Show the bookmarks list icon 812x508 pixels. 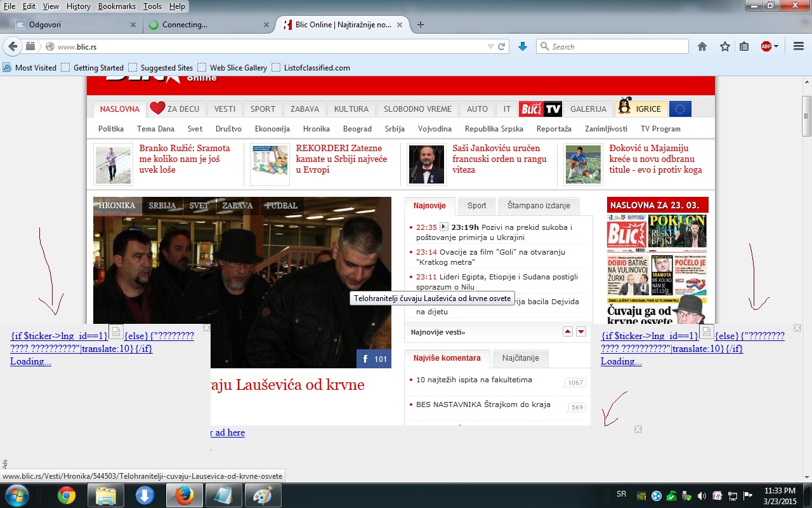[x=744, y=46]
